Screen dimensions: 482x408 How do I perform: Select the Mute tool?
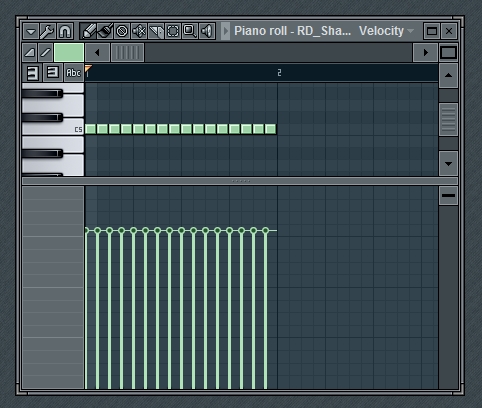coord(139,32)
